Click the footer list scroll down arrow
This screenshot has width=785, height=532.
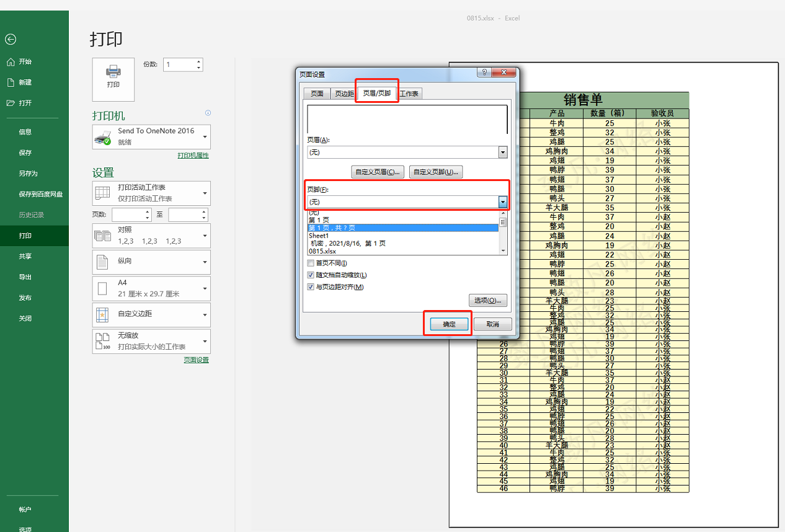point(503,250)
